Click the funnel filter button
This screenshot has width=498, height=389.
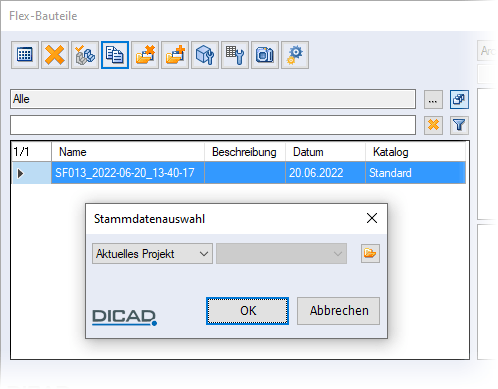[x=459, y=125]
